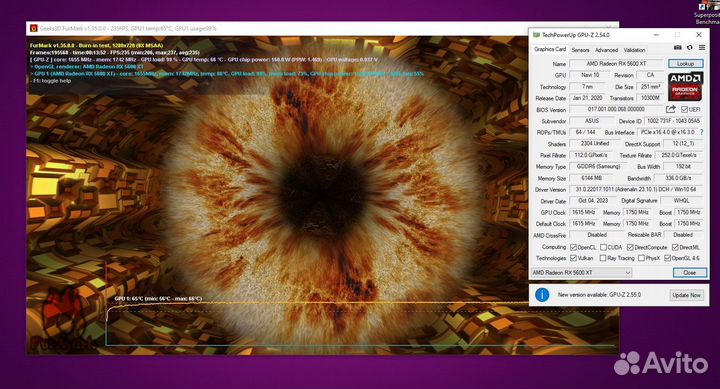Click the Bus Interface question mark
This screenshot has height=389, width=720.
point(702,132)
